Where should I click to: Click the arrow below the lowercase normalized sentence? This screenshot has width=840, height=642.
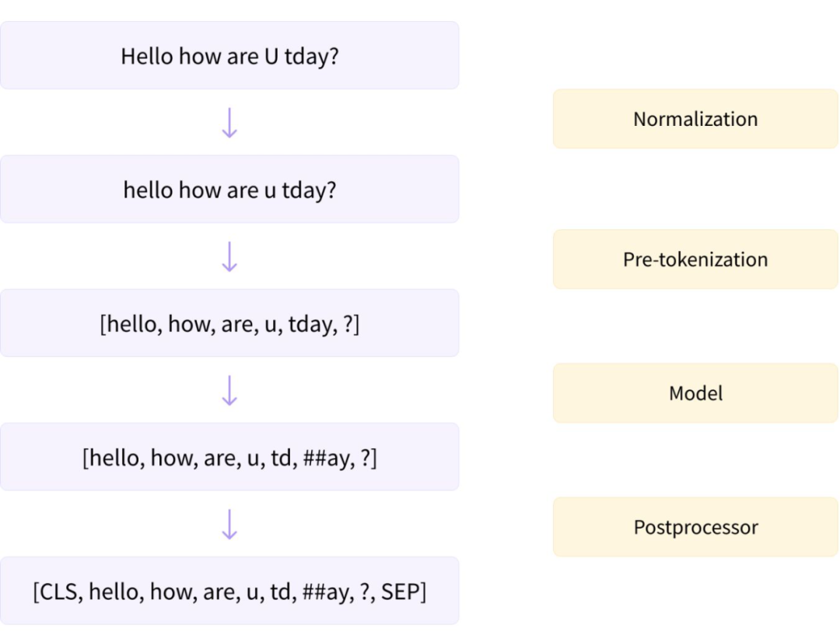[229, 256]
